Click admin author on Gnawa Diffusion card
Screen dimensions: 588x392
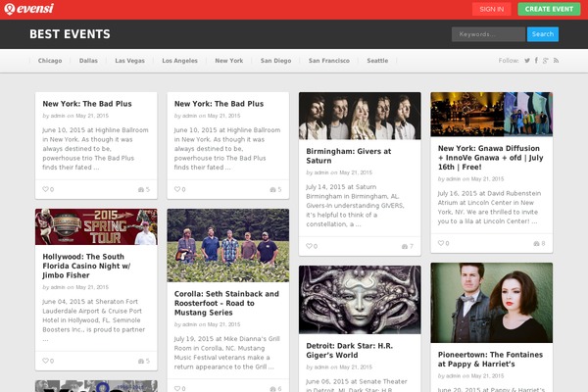(x=454, y=179)
